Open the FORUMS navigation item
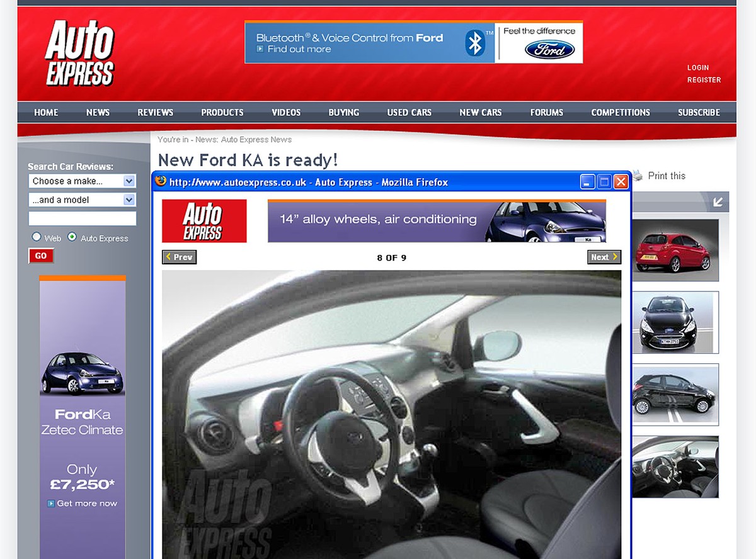This screenshot has width=756, height=559. click(x=547, y=113)
